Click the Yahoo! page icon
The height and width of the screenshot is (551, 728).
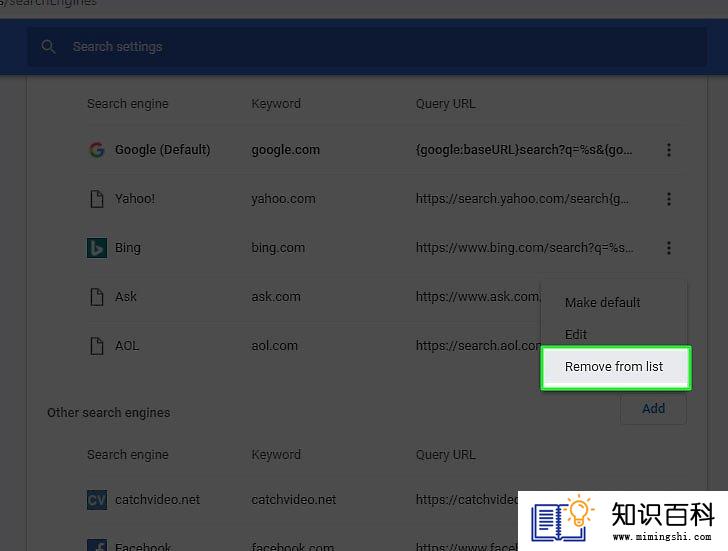tap(97, 199)
